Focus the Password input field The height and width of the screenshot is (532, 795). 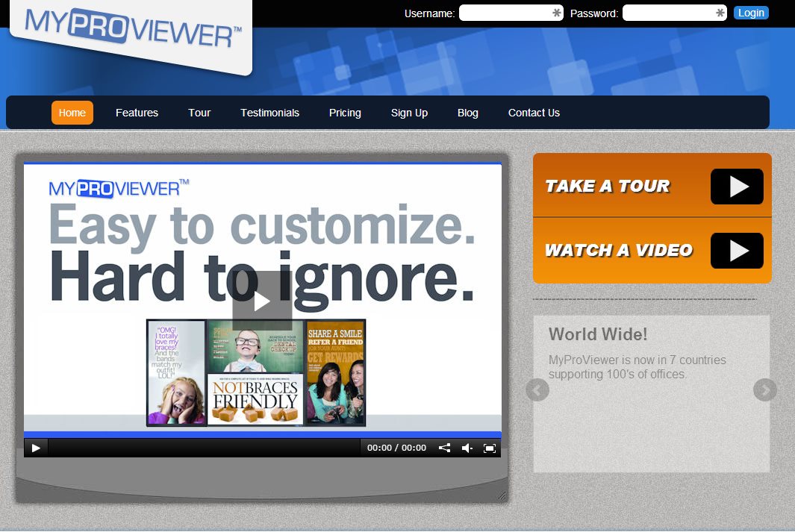tap(674, 13)
